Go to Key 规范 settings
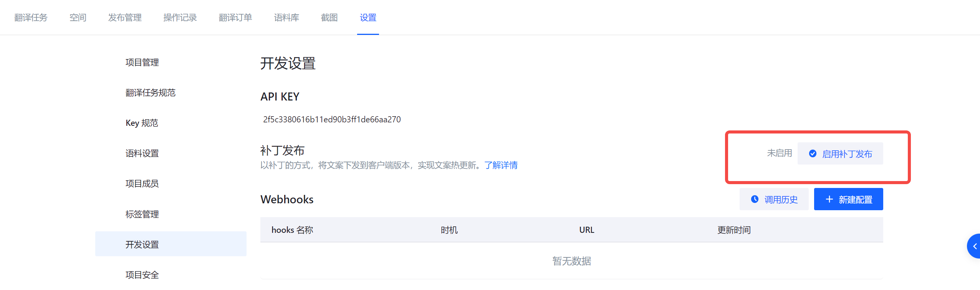Screen dimensions: 980x290 tap(142, 123)
